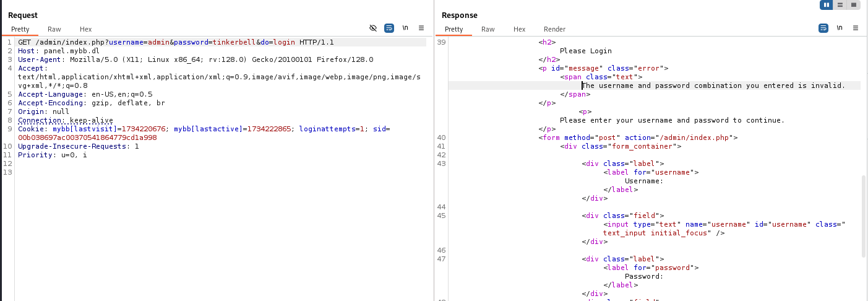This screenshot has height=301, width=868.
Task: Toggle show newlines \n icon in Response
Action: click(840, 28)
